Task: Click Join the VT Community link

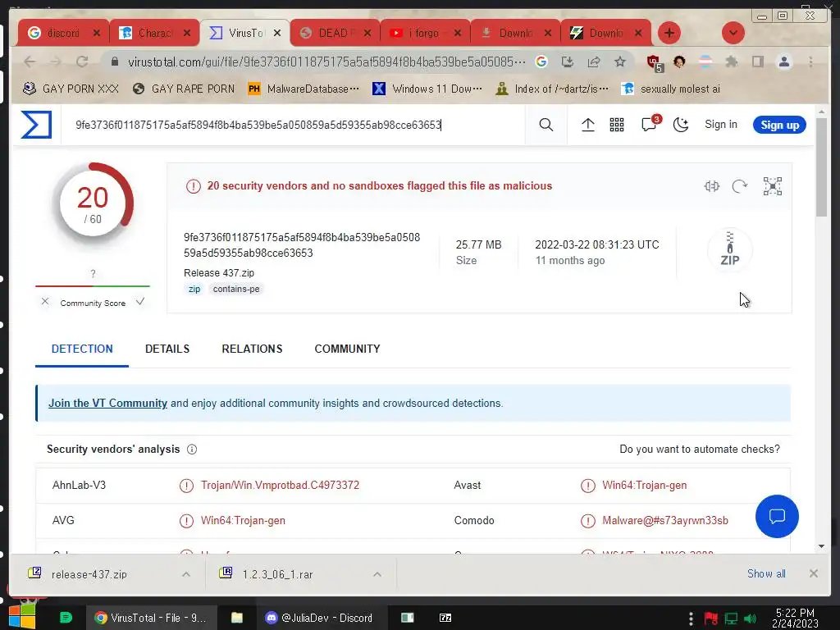Action: click(107, 404)
